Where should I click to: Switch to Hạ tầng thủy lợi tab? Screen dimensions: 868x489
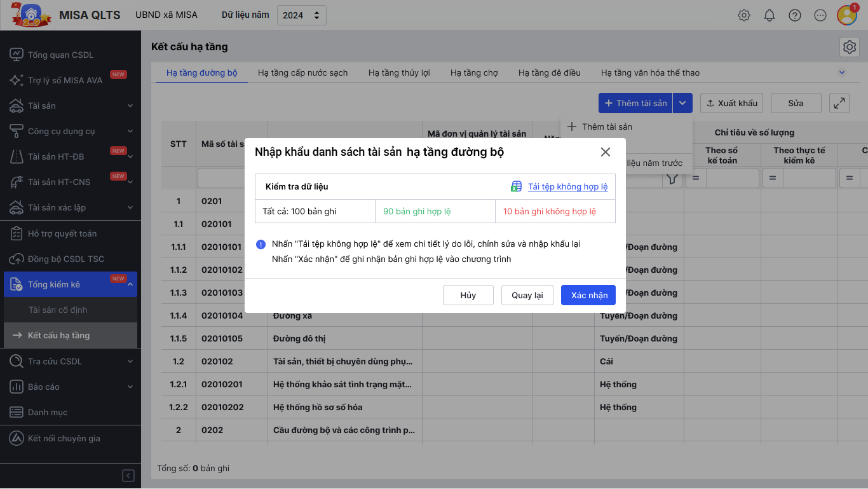point(399,72)
